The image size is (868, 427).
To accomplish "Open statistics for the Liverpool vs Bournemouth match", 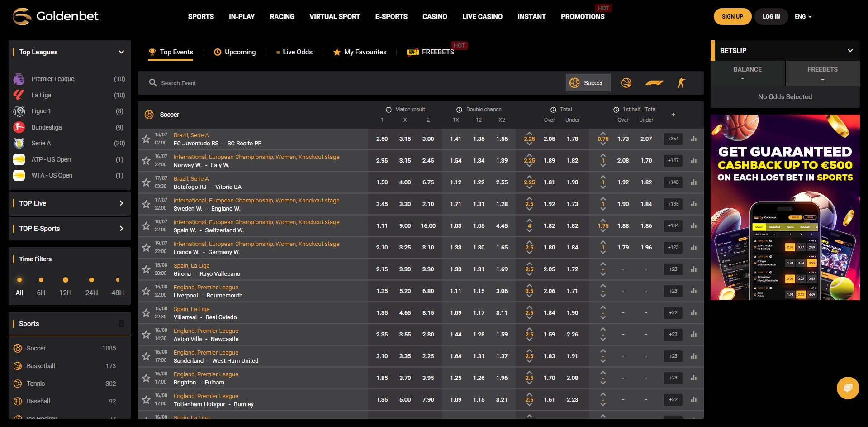I will (x=693, y=291).
